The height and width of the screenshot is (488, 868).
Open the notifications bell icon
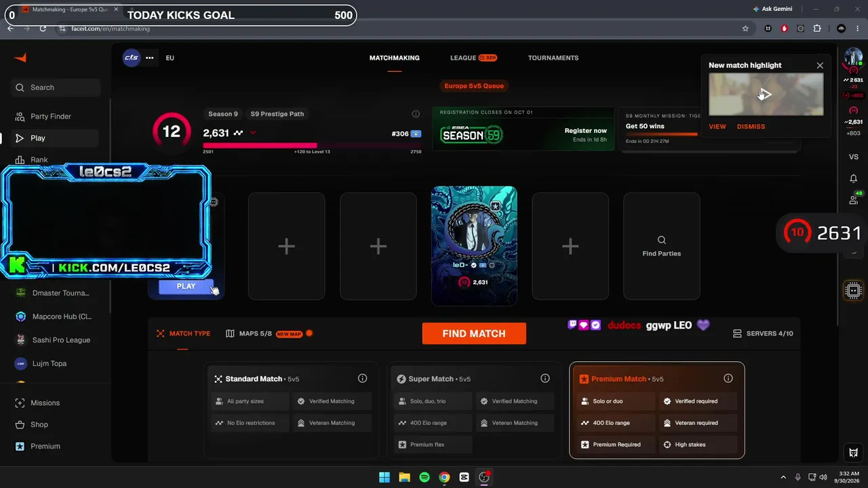(x=853, y=178)
